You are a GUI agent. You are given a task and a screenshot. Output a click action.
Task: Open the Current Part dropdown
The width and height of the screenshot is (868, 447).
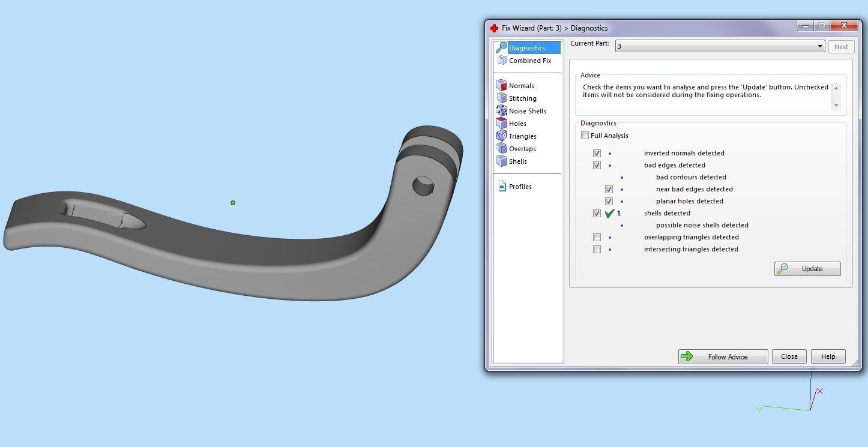[720, 46]
